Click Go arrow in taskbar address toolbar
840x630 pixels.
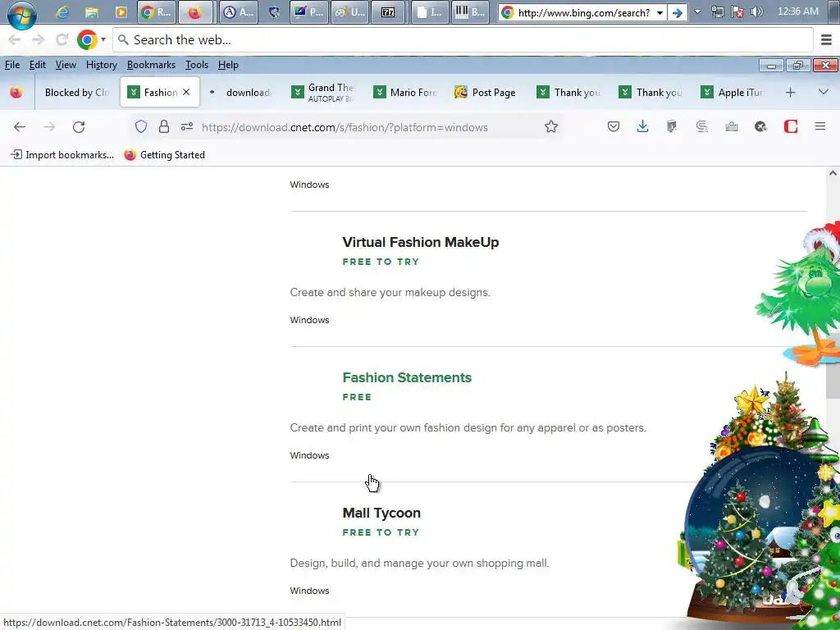677,12
